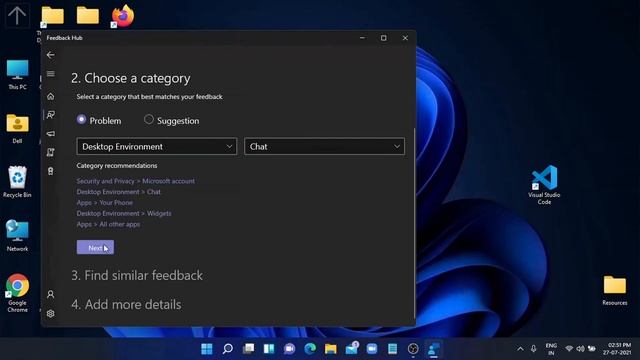
Task: Open taskbar Search
Action: [228, 349]
